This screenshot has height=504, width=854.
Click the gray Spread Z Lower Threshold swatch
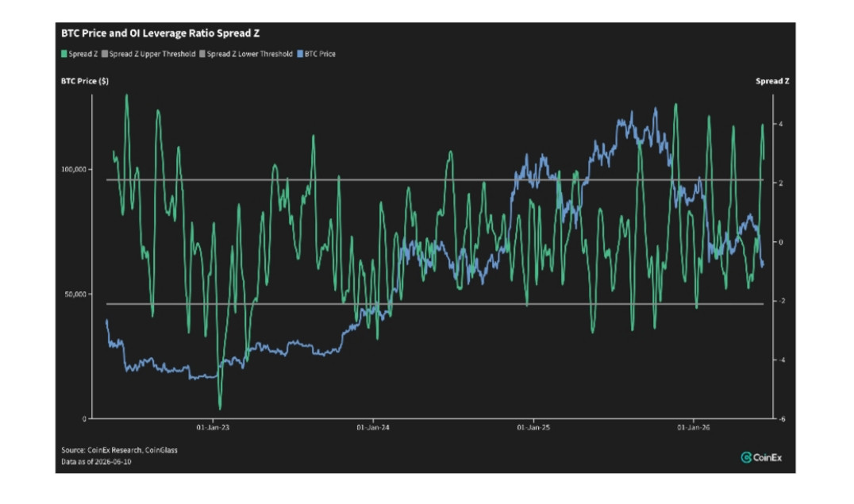pos(202,54)
